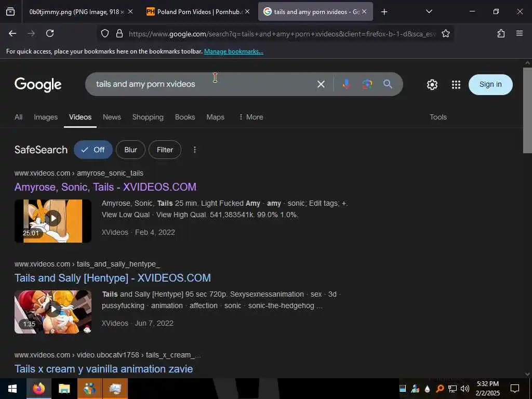This screenshot has height=399, width=532.
Task: Focus the Firefox address bar
Action: point(282,34)
